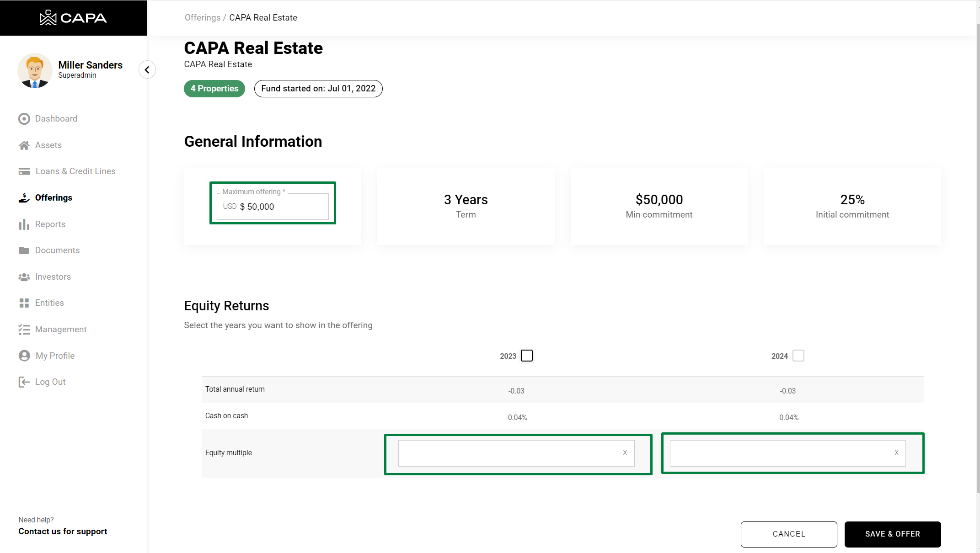Click the Save & Offer button
Image resolution: width=980 pixels, height=553 pixels.
[892, 534]
